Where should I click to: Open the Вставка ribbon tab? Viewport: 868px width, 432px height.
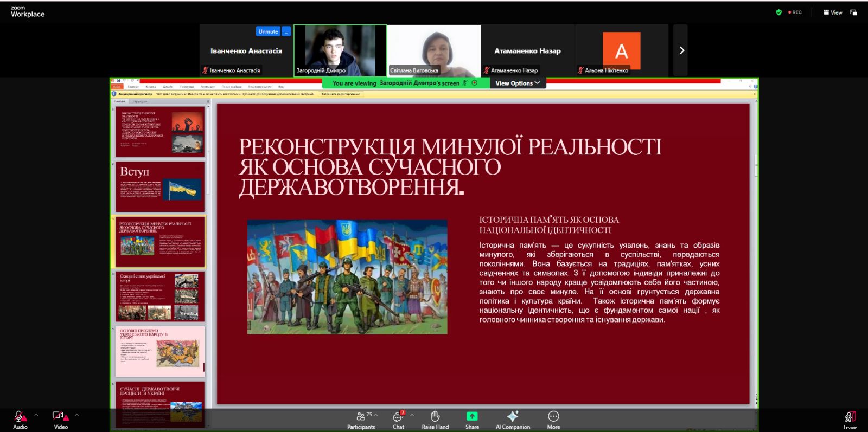click(151, 86)
